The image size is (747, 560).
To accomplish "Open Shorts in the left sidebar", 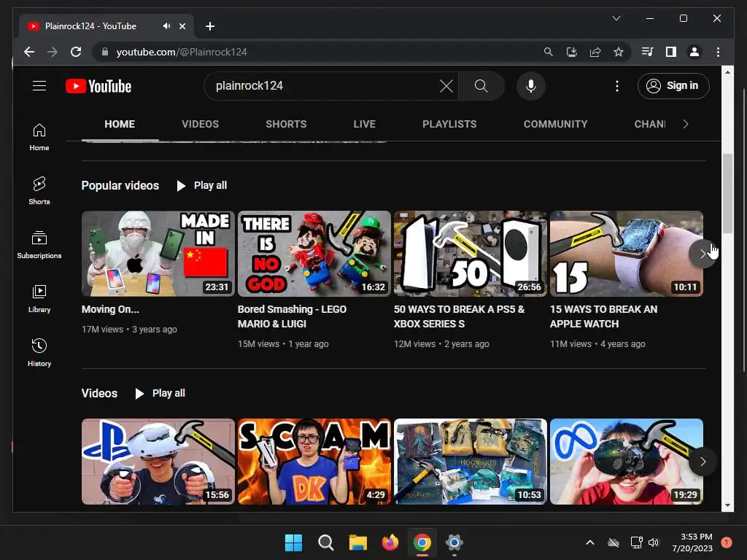I will (39, 191).
